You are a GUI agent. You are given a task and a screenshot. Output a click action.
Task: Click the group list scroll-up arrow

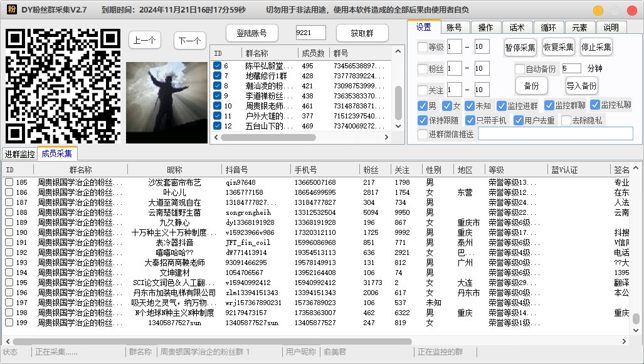click(398, 51)
